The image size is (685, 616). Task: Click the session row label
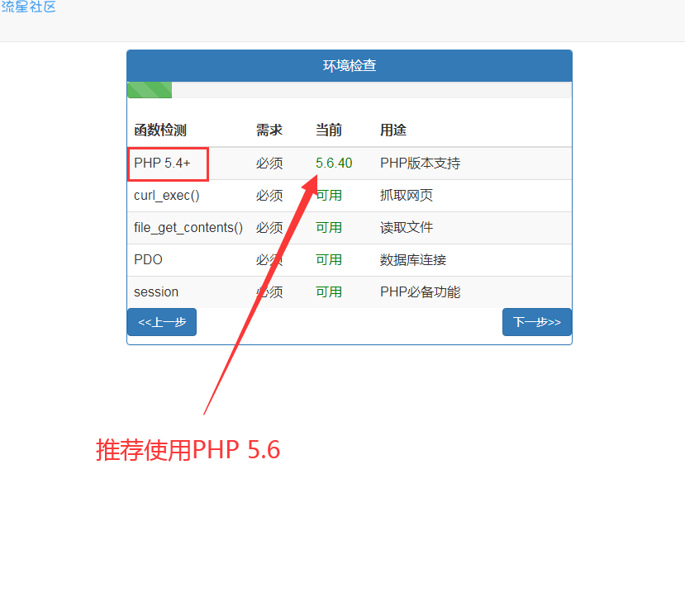[156, 292]
